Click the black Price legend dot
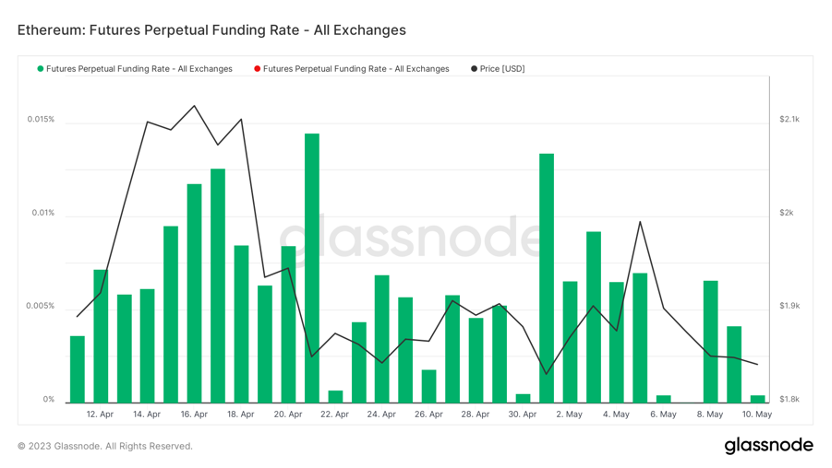The height and width of the screenshot is (468, 832). coord(474,69)
